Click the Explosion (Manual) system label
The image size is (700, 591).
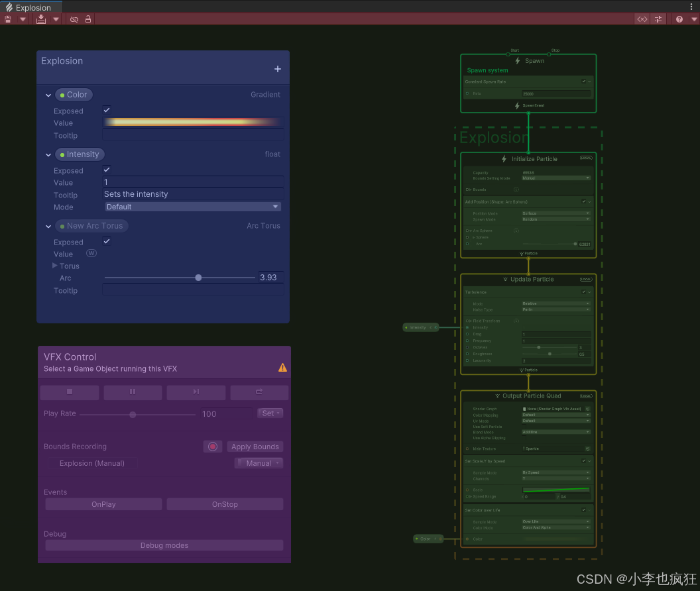coord(92,463)
